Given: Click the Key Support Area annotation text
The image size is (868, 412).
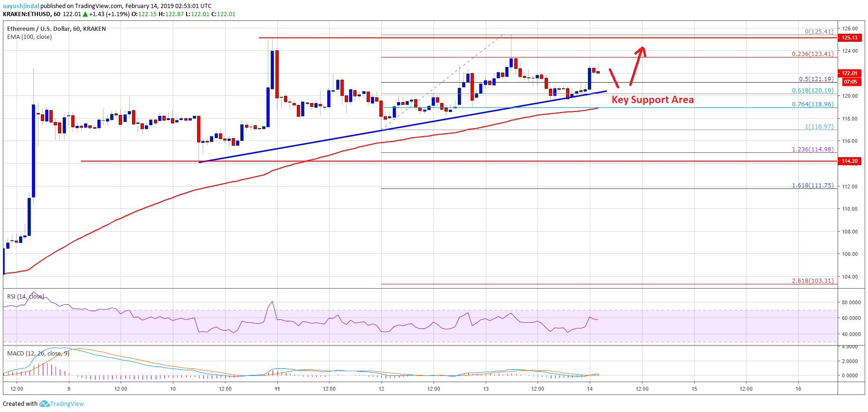Looking at the screenshot, I should coord(652,100).
